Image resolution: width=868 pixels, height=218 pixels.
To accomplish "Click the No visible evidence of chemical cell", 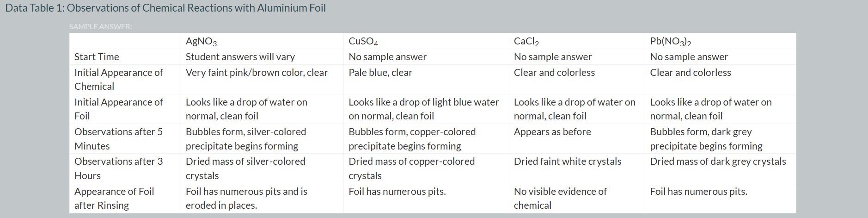I will point(560,198).
